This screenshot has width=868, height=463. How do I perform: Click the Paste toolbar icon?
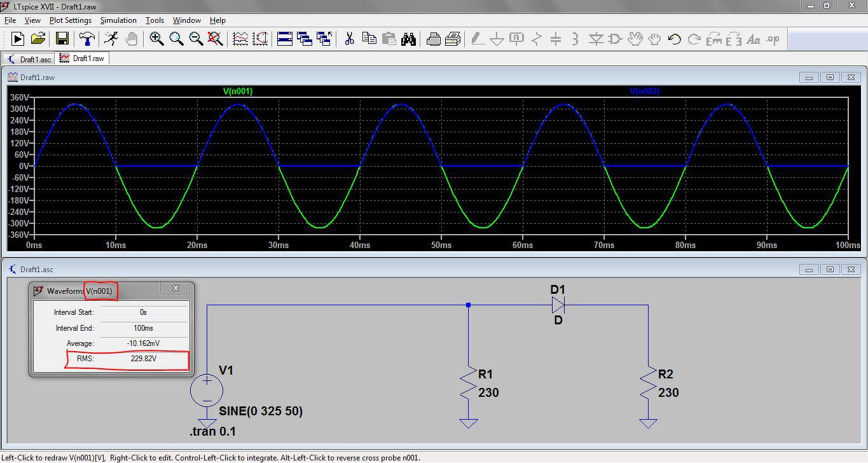(389, 39)
